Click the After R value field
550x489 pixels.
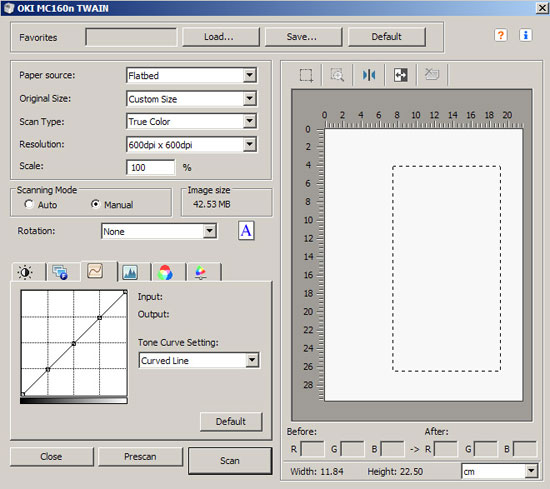click(x=446, y=449)
